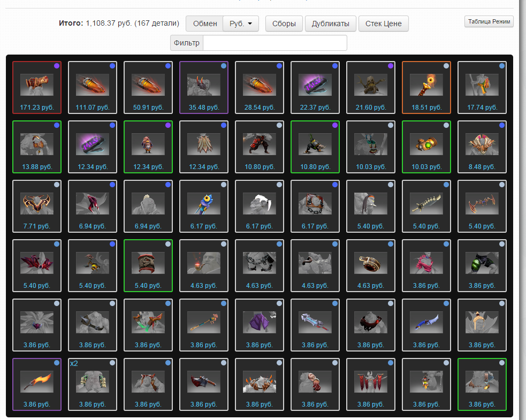Select the 17.74 руб. item
This screenshot has width=526, height=420.
[x=482, y=87]
